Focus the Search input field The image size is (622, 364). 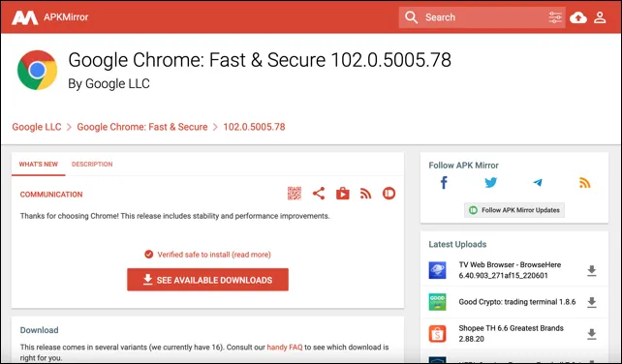(482, 17)
